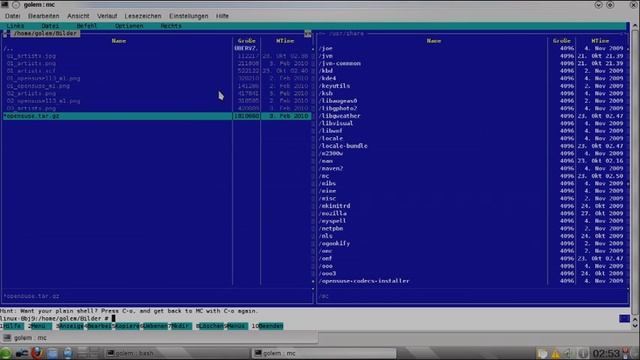Viewport: 640px width, 360px height.
Task: Open mc's Befehl menu
Action: point(87,26)
